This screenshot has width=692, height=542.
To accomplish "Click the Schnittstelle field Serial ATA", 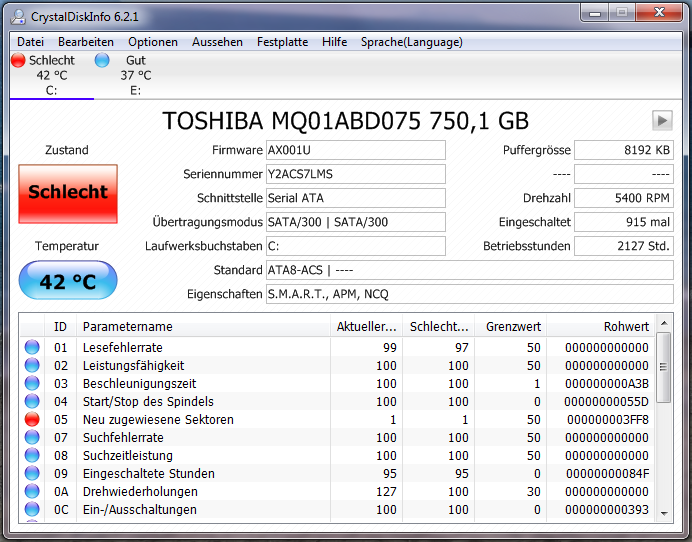I will tap(356, 198).
